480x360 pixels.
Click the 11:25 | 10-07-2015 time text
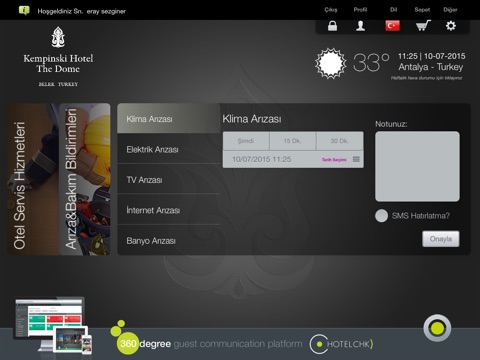click(432, 56)
